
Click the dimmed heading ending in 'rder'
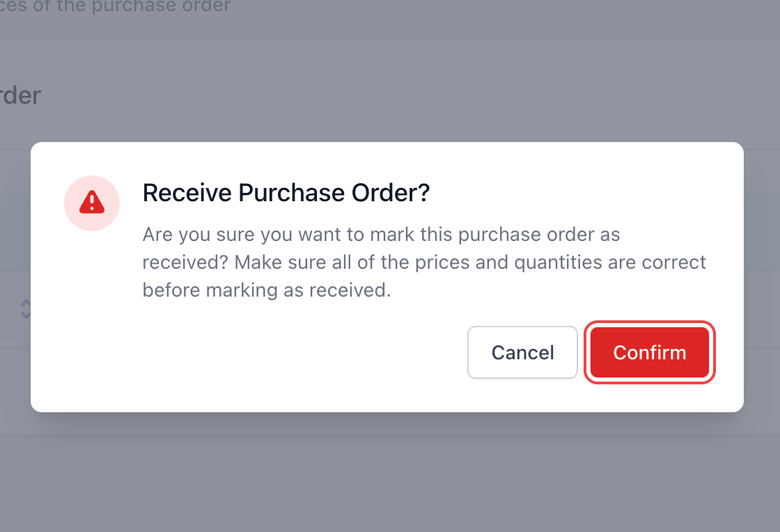[20, 95]
